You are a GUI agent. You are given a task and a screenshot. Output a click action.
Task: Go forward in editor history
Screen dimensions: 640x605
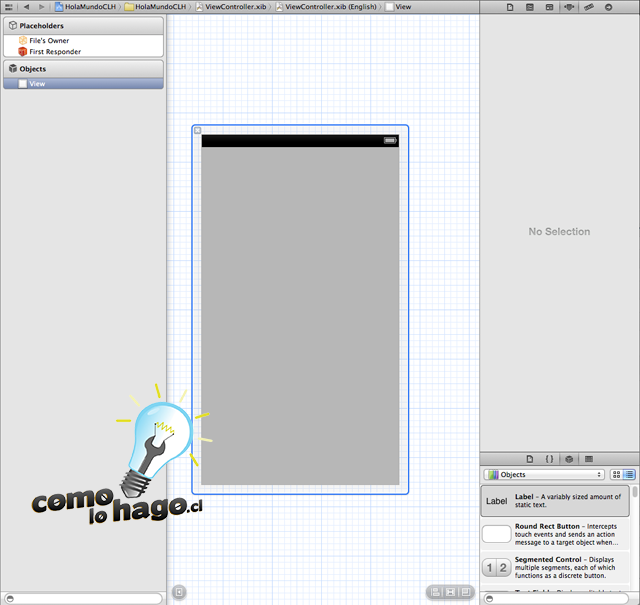tap(41, 7)
